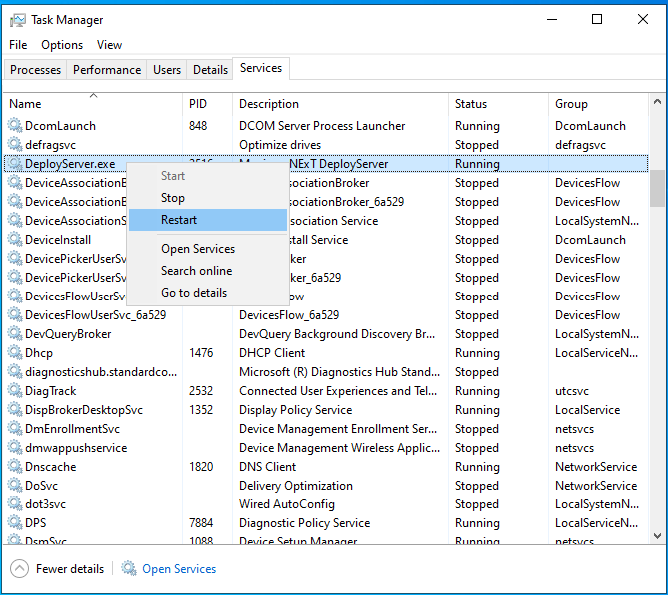Click the gear icon beside DmEnrollmentSvc

15,428
